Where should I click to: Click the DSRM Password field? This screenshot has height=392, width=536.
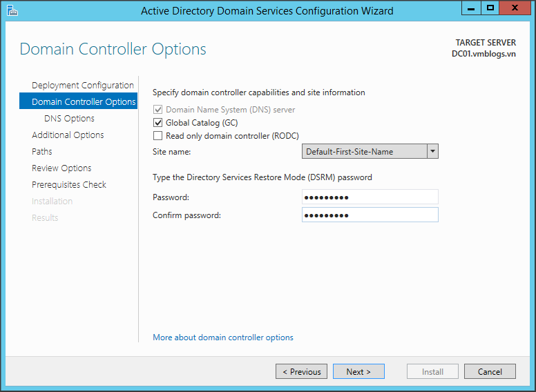tap(370, 197)
